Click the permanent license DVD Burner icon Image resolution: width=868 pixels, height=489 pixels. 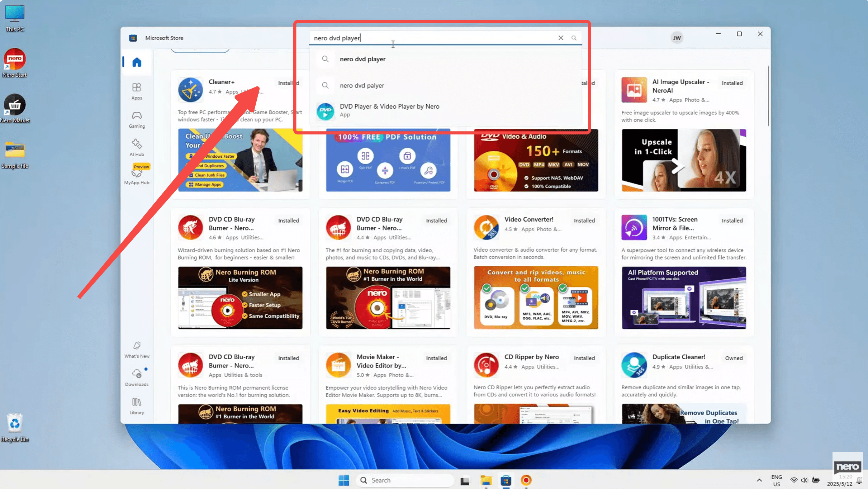coord(190,365)
